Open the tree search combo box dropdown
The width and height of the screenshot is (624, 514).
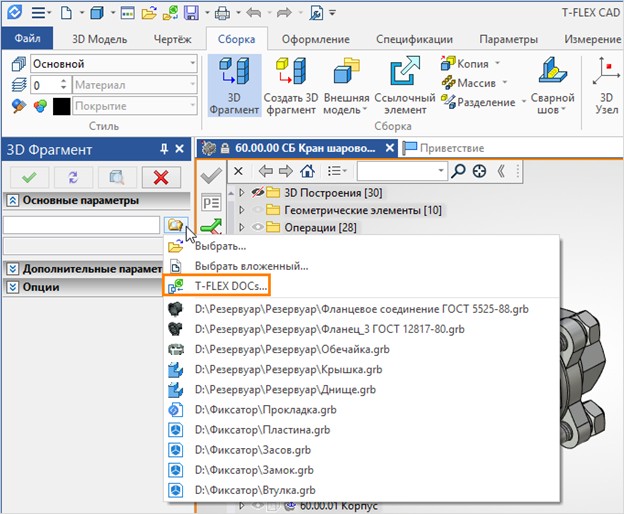click(x=441, y=171)
